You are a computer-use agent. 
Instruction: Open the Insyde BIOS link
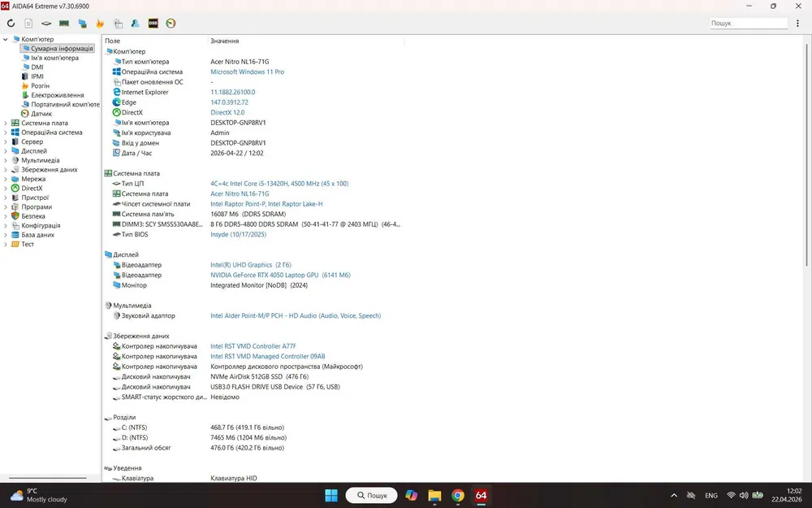238,234
